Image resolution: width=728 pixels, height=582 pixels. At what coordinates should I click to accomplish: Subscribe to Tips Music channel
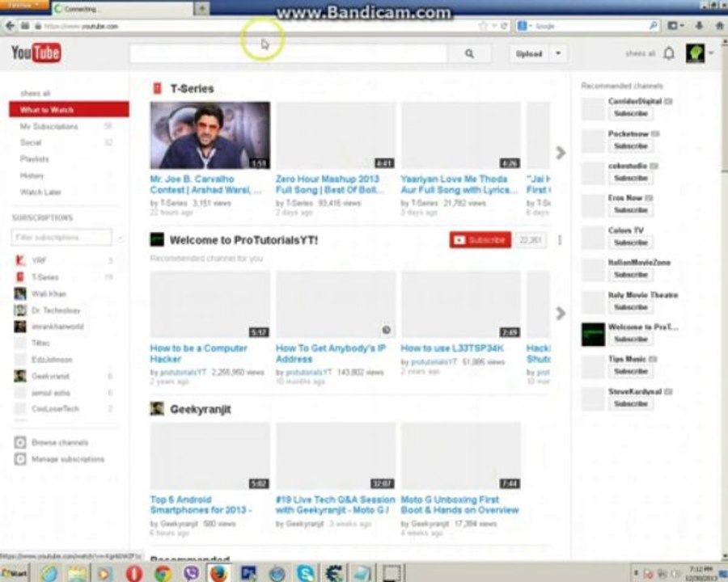point(630,371)
